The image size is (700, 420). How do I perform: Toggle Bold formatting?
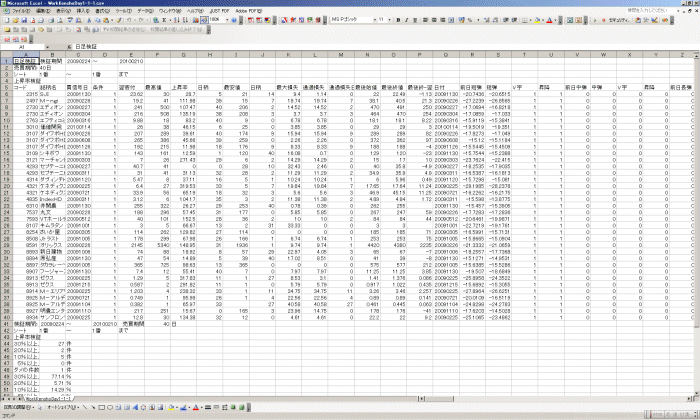point(398,20)
